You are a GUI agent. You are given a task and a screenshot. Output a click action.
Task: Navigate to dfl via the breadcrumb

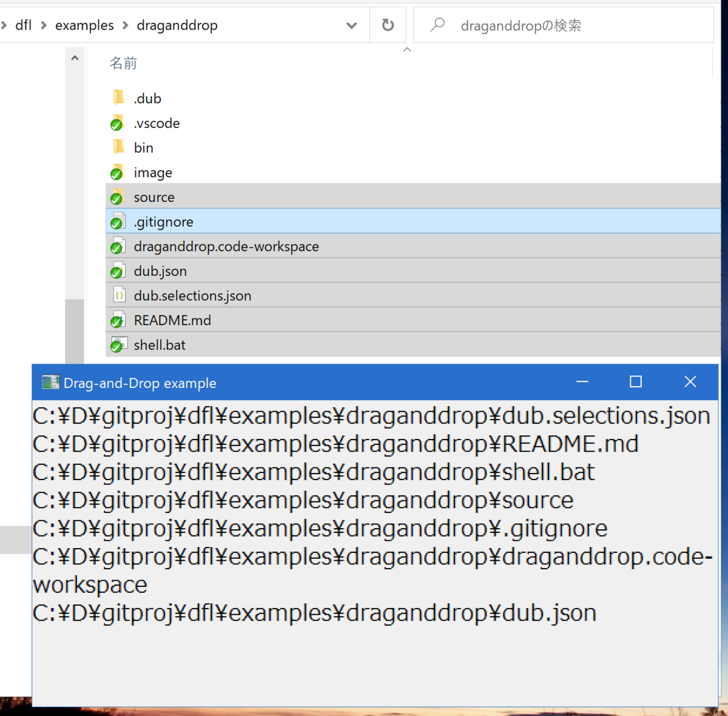[23, 25]
